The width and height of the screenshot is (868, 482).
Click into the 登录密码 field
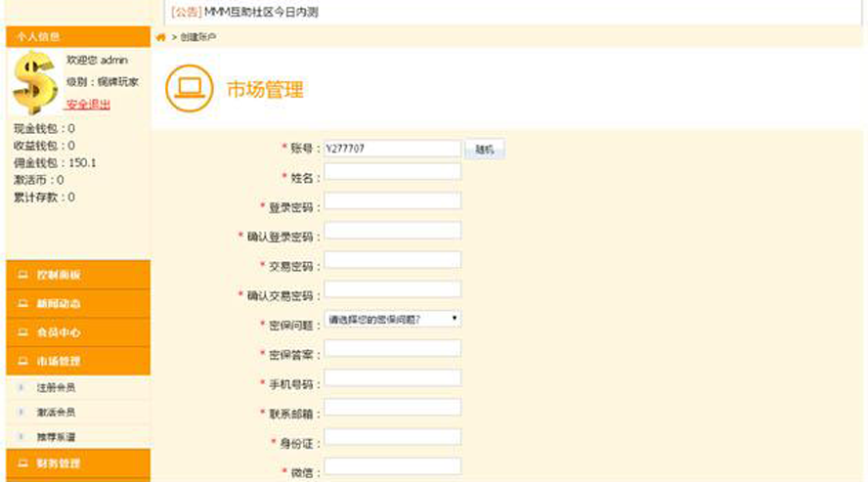(x=393, y=200)
